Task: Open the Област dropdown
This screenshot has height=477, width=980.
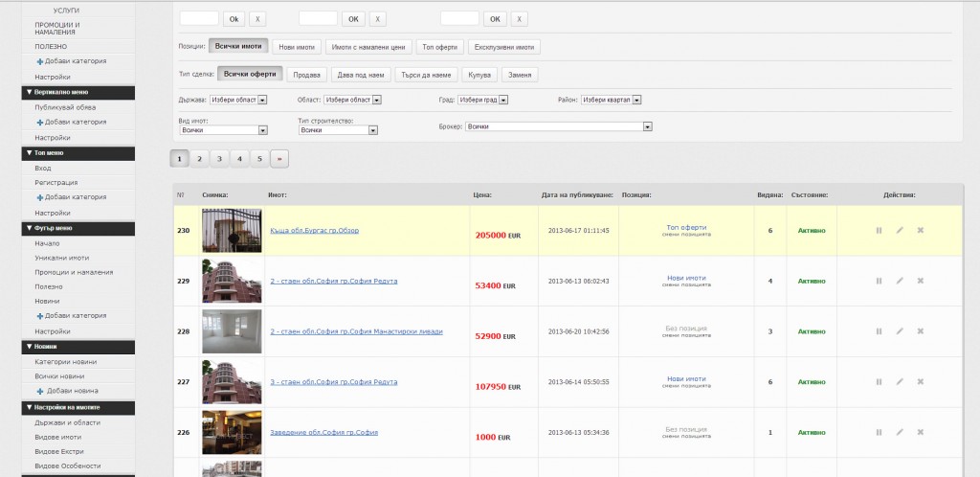Action: 352,100
